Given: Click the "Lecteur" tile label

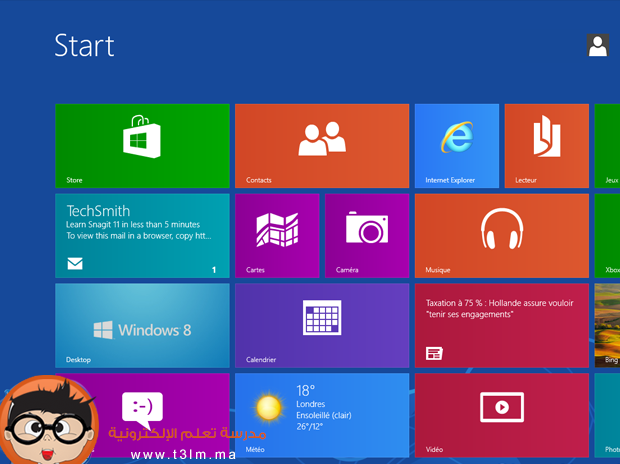Looking at the screenshot, I should 526,180.
